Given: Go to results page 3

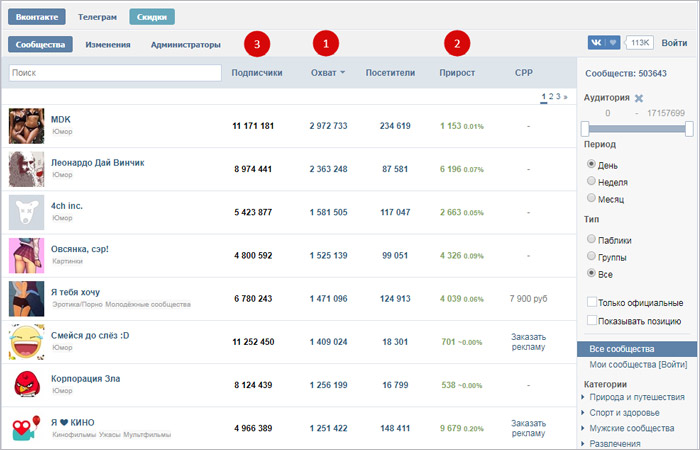Looking at the screenshot, I should (x=558, y=96).
